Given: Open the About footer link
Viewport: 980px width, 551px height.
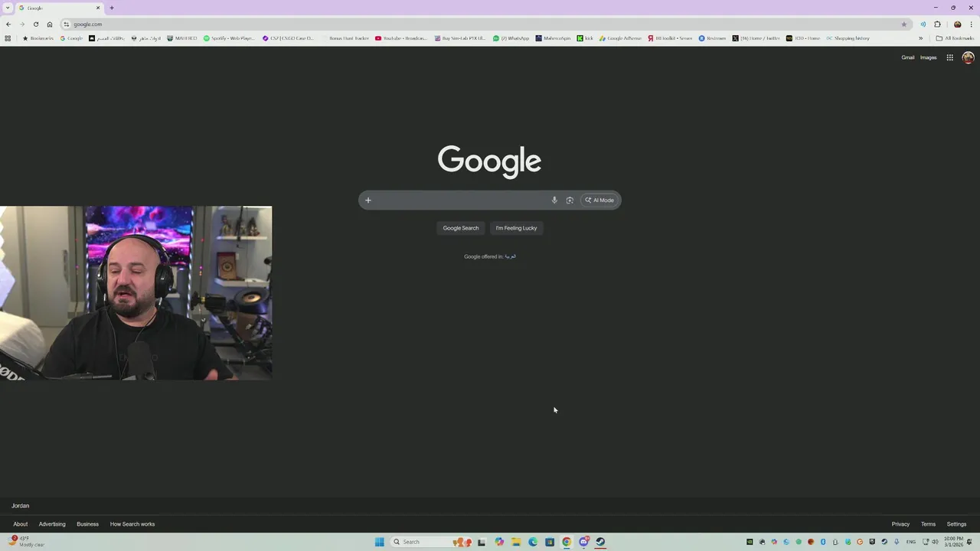Looking at the screenshot, I should coord(21,524).
